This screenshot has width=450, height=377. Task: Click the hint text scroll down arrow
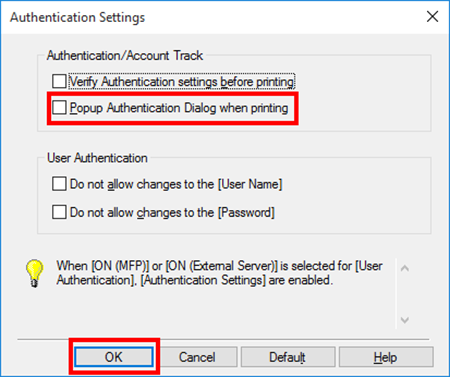point(405,320)
